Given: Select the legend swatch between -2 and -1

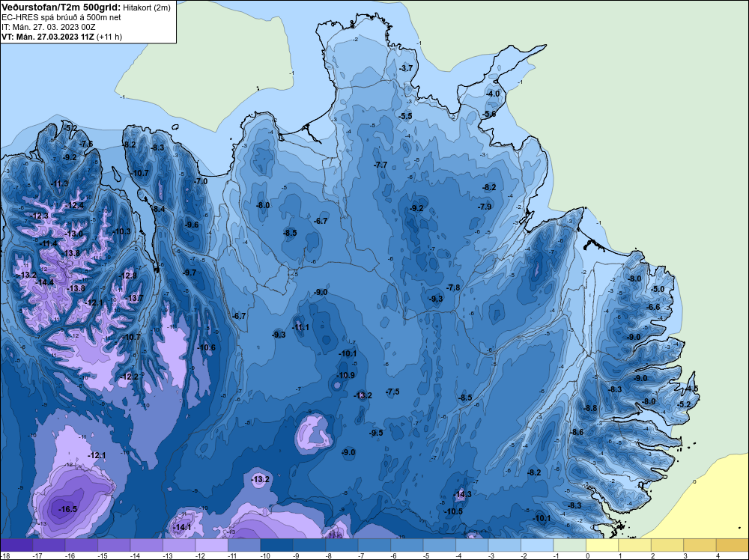Looking at the screenshot, I should point(537,545).
